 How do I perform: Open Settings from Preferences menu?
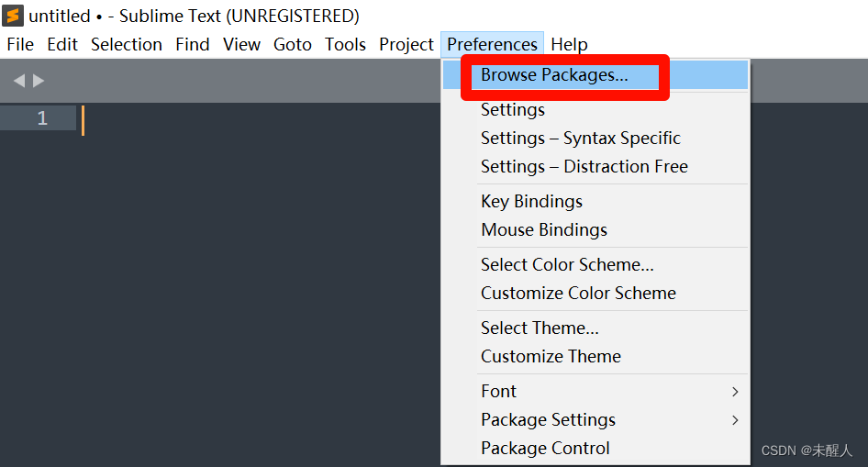tap(595, 109)
